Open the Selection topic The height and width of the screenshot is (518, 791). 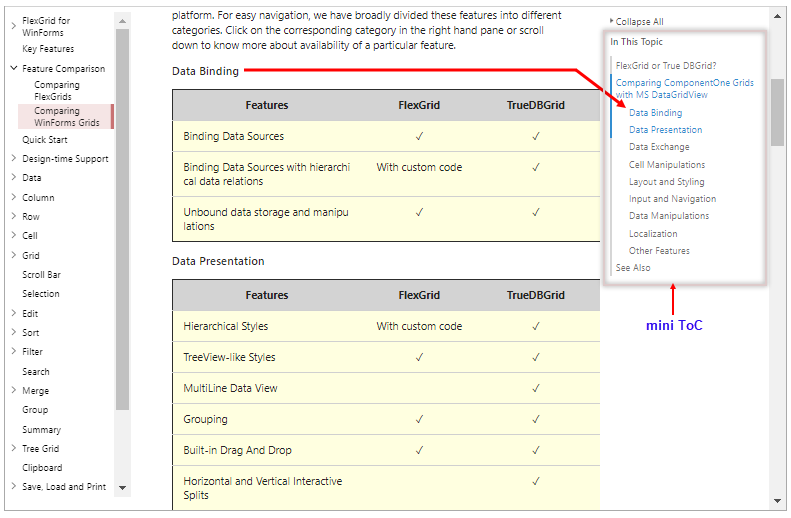(40, 294)
